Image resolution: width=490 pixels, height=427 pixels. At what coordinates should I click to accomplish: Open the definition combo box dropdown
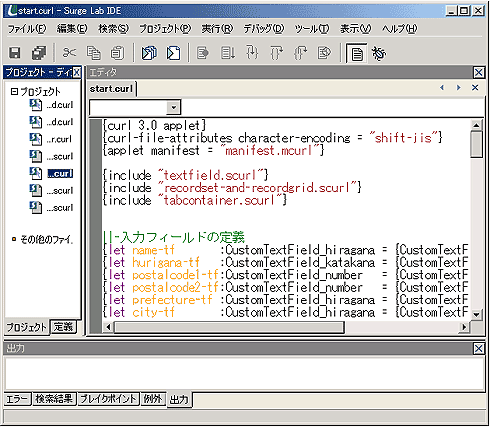tap(173, 107)
